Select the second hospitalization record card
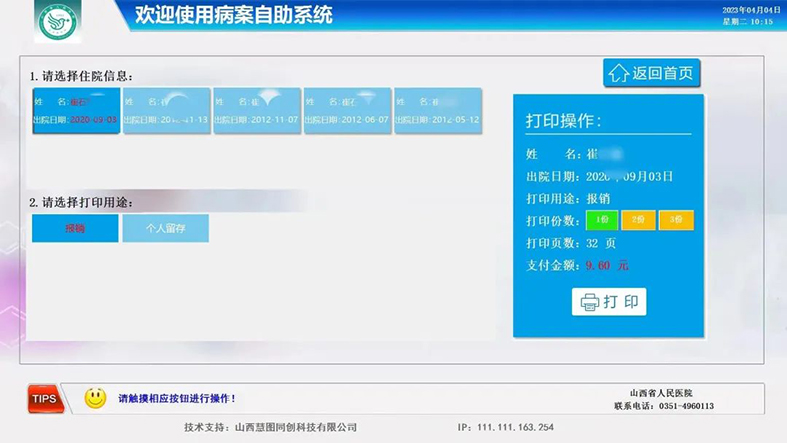Viewport: 787px width, 443px height. (166, 111)
